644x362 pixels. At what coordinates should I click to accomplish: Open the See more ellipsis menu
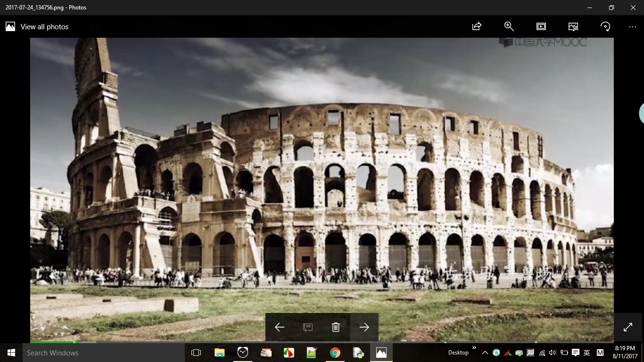(x=633, y=27)
